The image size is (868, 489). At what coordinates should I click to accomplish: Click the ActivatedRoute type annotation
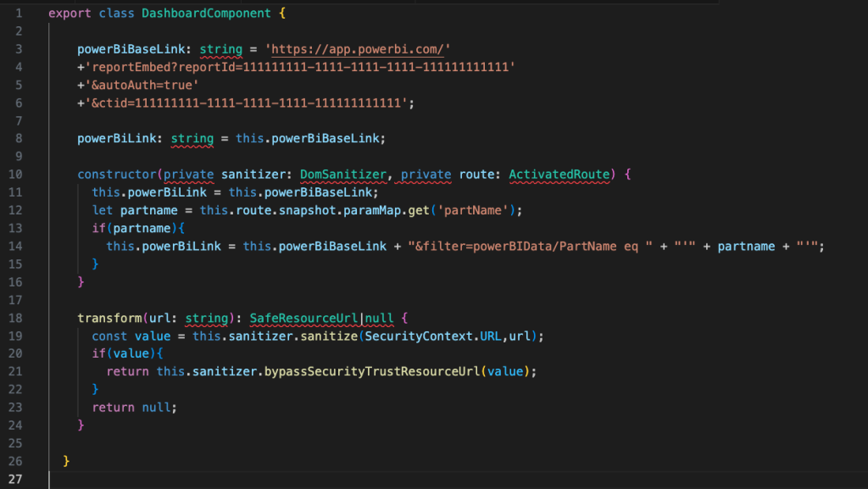pyautogui.click(x=559, y=175)
